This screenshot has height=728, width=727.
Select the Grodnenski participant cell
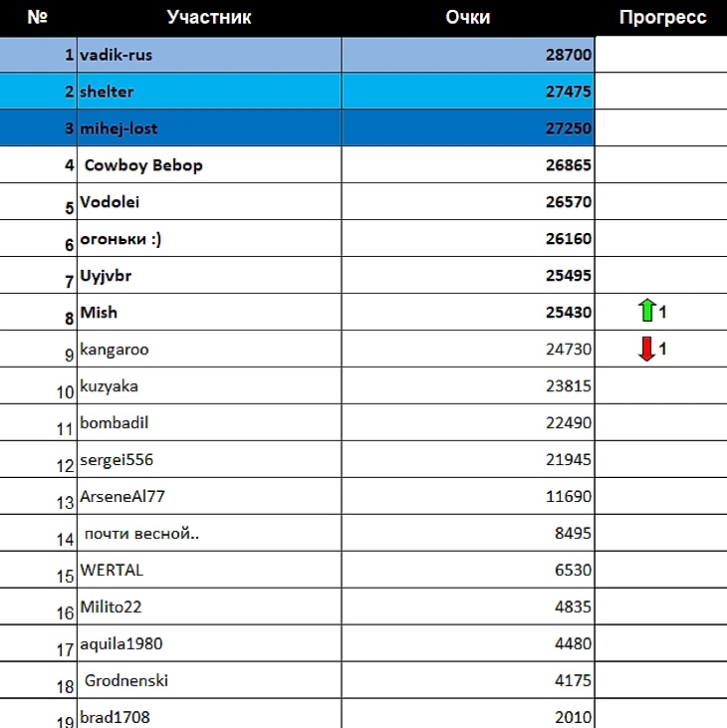[209, 680]
